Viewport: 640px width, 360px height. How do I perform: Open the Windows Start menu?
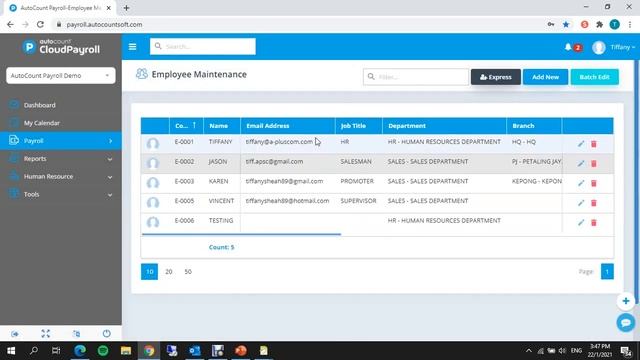click(11, 351)
